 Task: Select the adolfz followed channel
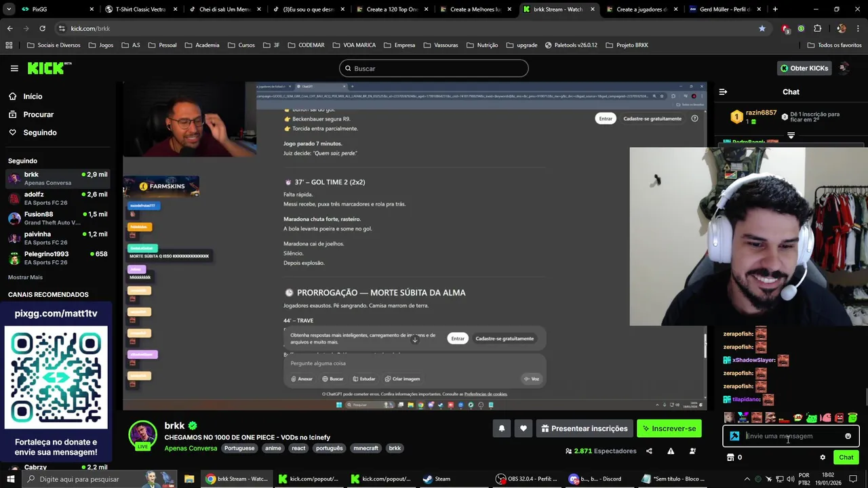58,198
